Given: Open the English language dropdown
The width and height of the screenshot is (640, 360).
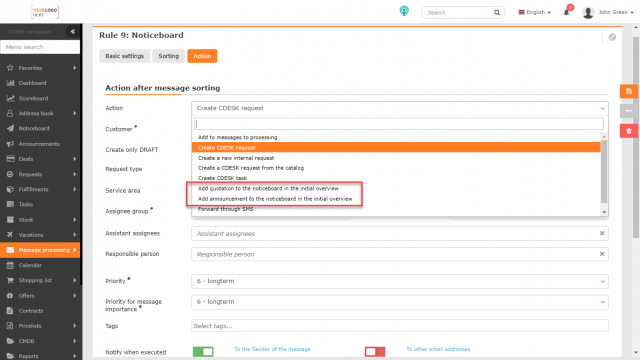Looking at the screenshot, I should (534, 12).
